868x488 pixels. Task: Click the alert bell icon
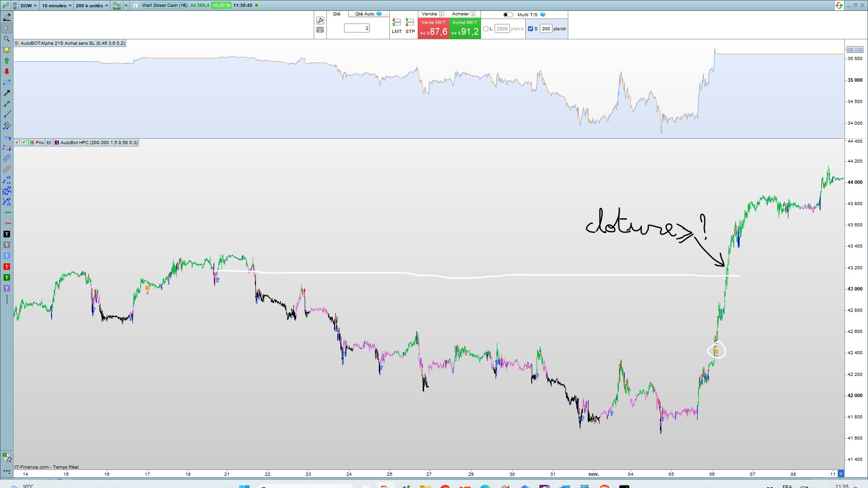point(7,50)
